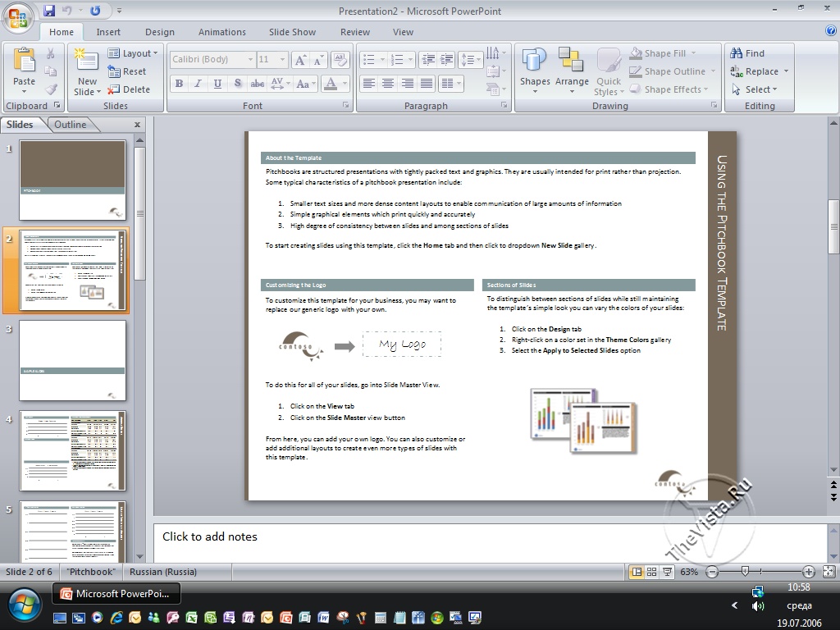Click the Paste clipboard icon
Viewport: 840px width, 630px height.
pos(24,61)
